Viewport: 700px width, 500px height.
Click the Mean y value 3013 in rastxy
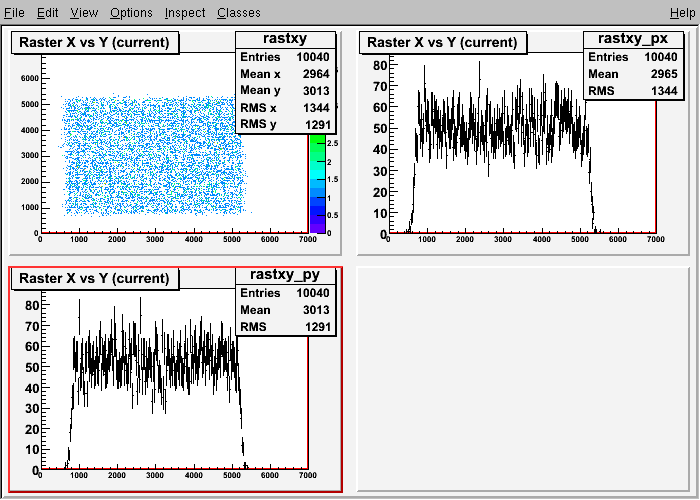[x=316, y=91]
